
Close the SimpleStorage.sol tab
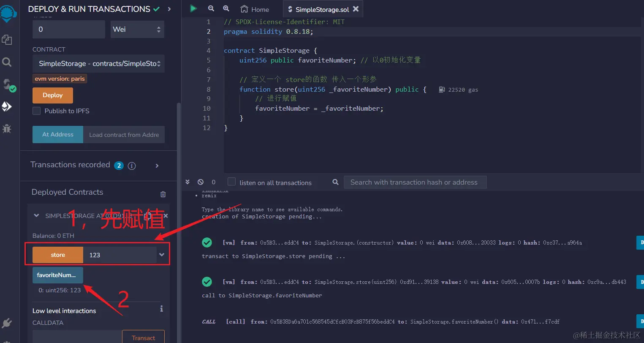pyautogui.click(x=356, y=9)
